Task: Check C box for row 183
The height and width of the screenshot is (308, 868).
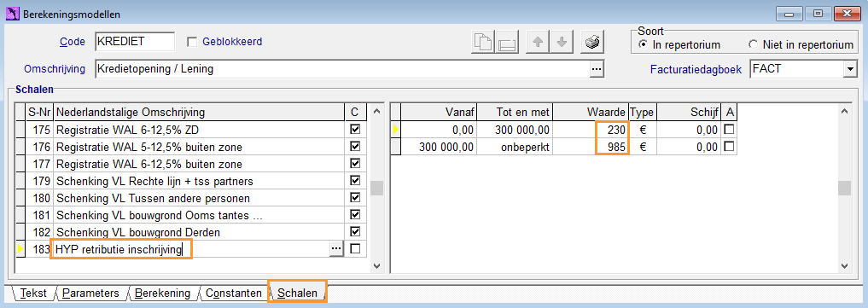Action: [x=355, y=249]
